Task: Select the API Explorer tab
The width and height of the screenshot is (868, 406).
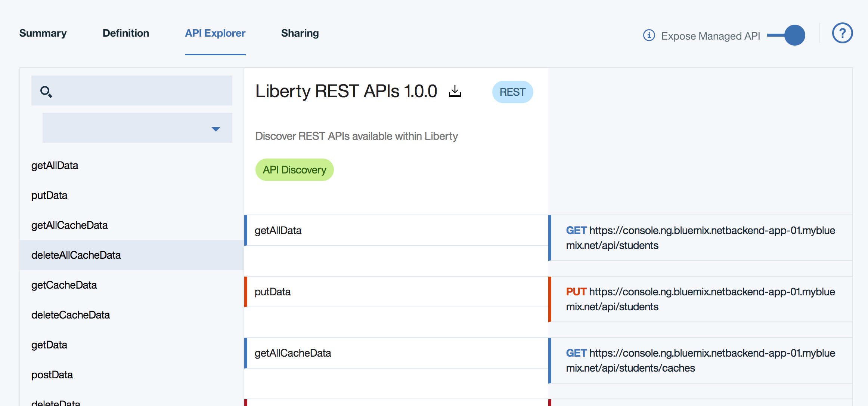Action: pos(215,33)
